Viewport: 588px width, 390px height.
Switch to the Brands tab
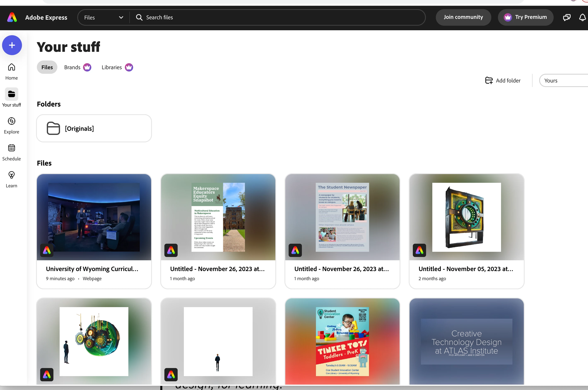[x=77, y=67]
